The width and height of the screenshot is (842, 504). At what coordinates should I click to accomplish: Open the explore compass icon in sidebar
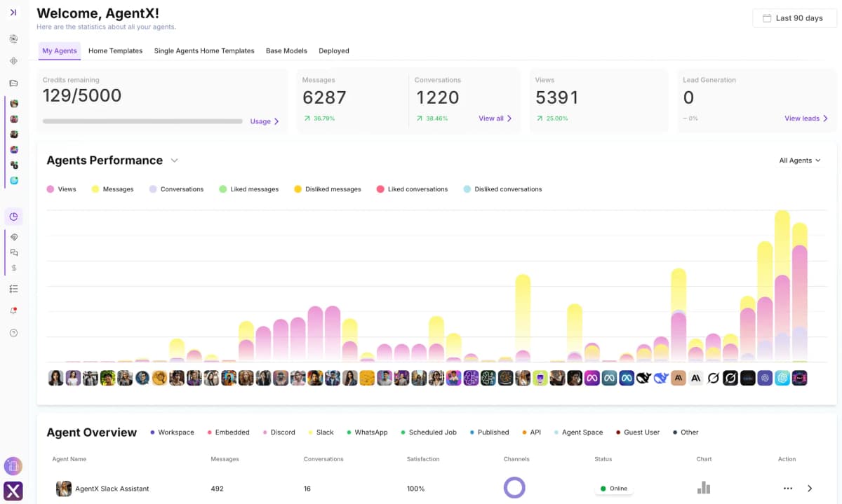(x=13, y=61)
